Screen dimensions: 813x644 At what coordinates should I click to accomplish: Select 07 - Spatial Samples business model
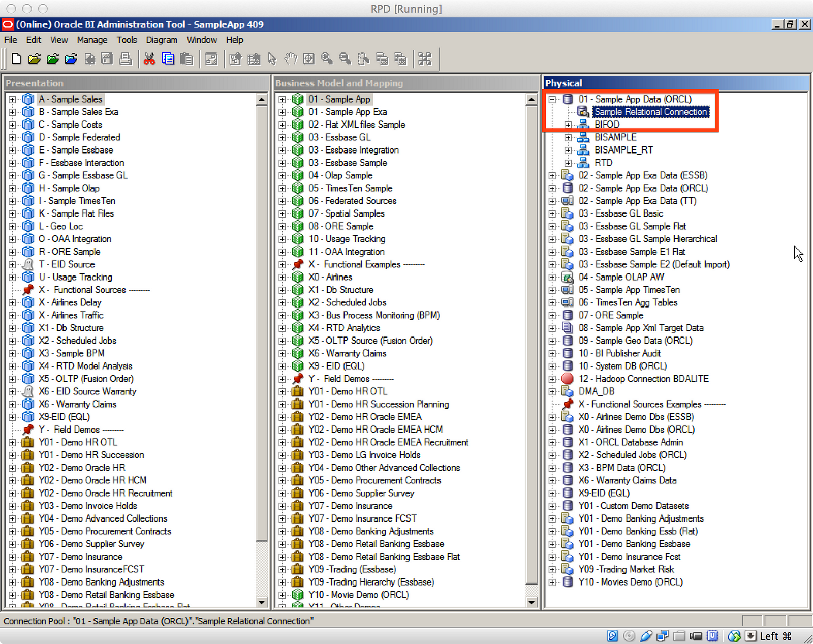pyautogui.click(x=347, y=213)
